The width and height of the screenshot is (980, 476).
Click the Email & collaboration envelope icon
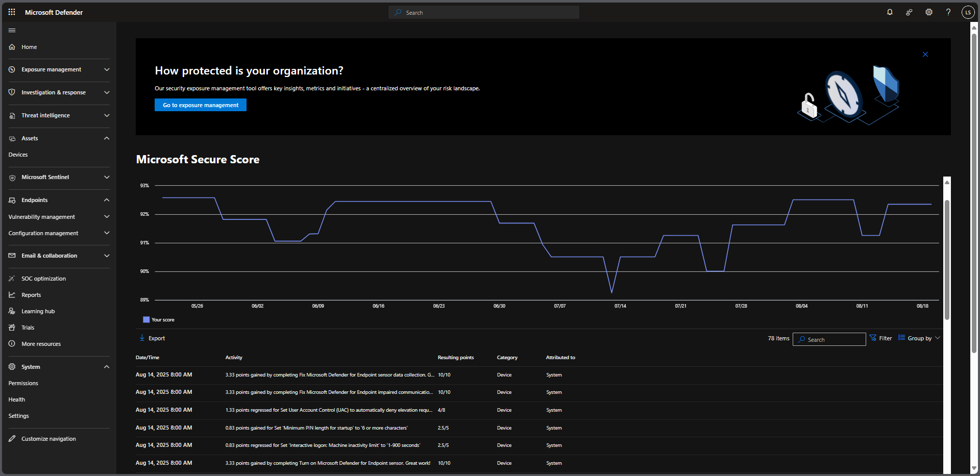pos(12,256)
